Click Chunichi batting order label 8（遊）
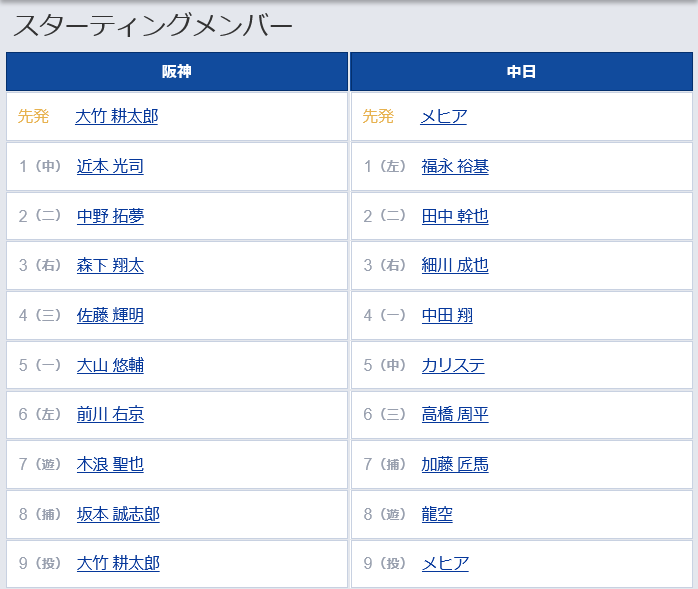The height and width of the screenshot is (589, 698). tap(385, 514)
